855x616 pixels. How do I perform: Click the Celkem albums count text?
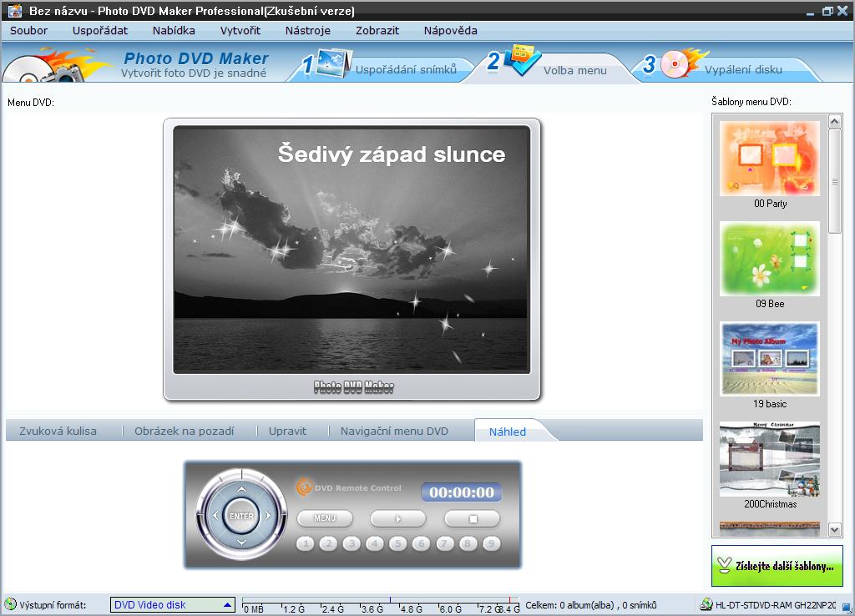[x=590, y=604]
